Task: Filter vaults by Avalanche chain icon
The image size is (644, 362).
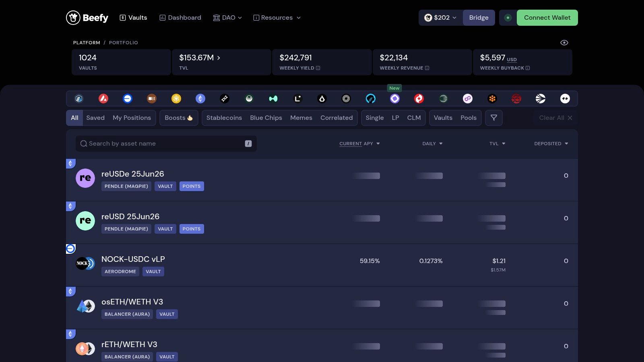Action: click(x=103, y=99)
